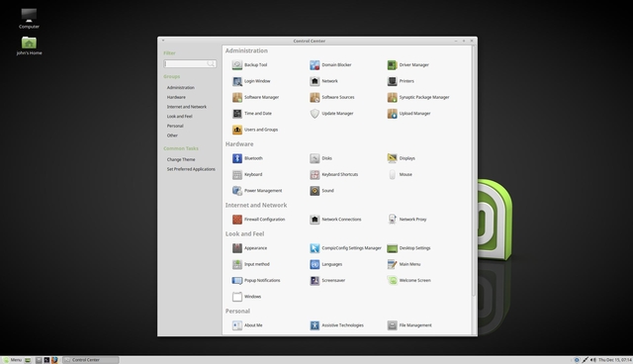Open the Screensaver settings

click(327, 281)
